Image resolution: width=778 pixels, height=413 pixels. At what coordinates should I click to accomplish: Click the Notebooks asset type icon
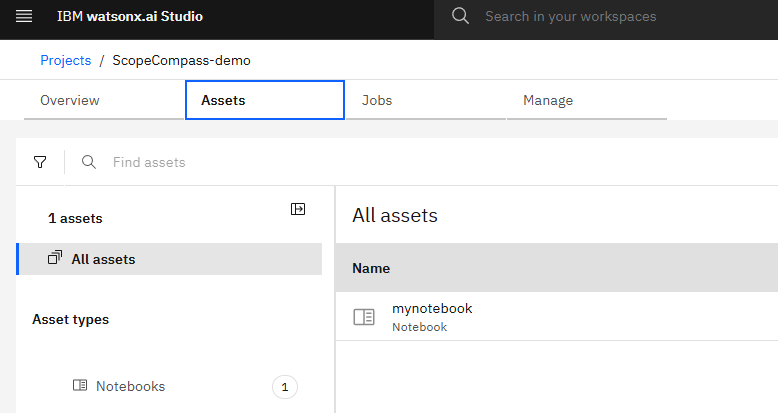[x=80, y=386]
